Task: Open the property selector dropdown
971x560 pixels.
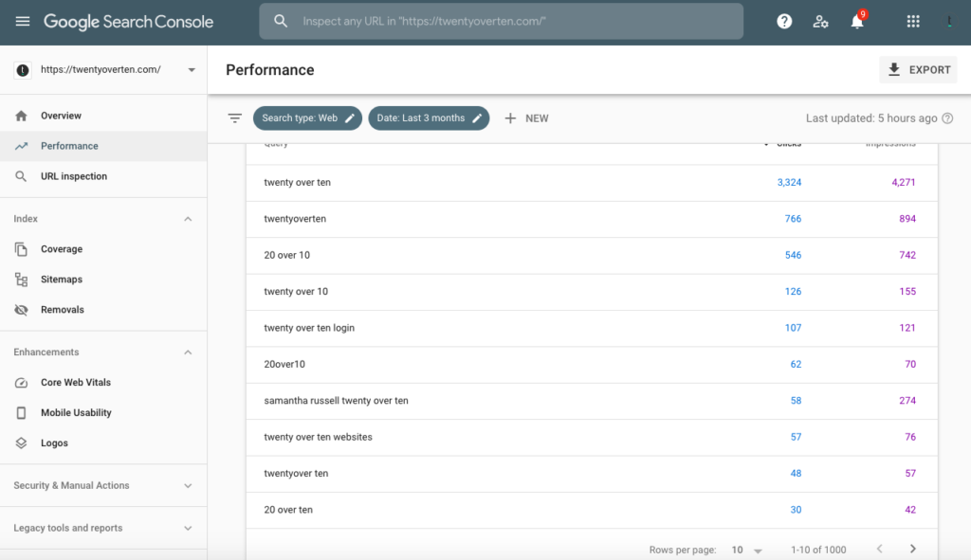Action: (192, 70)
